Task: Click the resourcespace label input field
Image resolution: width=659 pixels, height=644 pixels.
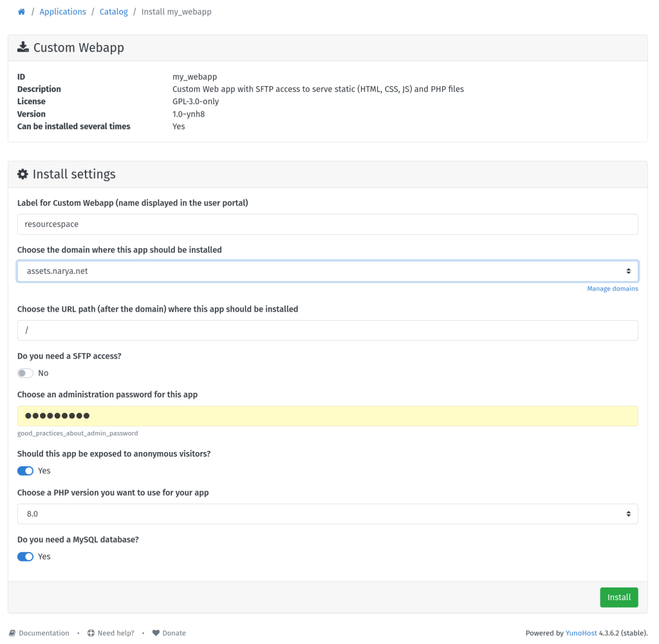Action: point(328,224)
